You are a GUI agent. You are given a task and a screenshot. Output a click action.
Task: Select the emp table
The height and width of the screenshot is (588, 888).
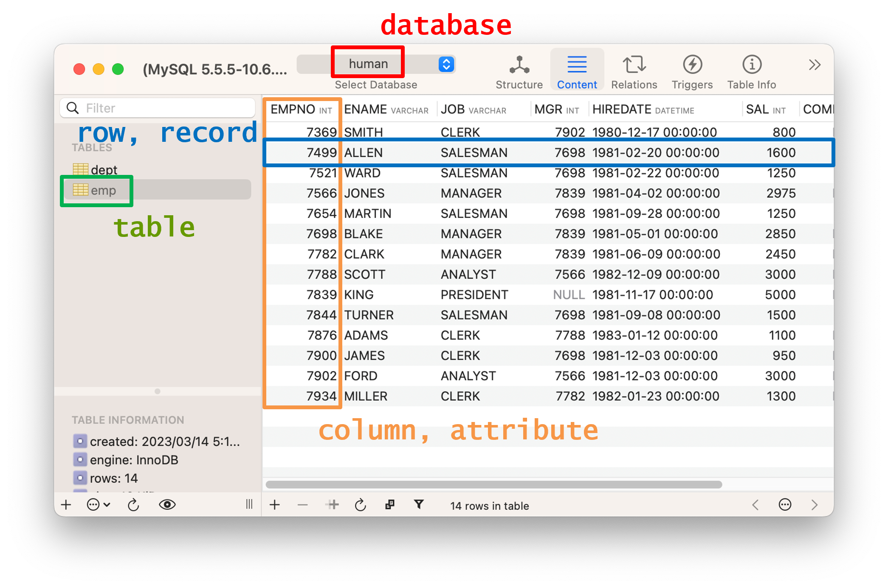103,190
